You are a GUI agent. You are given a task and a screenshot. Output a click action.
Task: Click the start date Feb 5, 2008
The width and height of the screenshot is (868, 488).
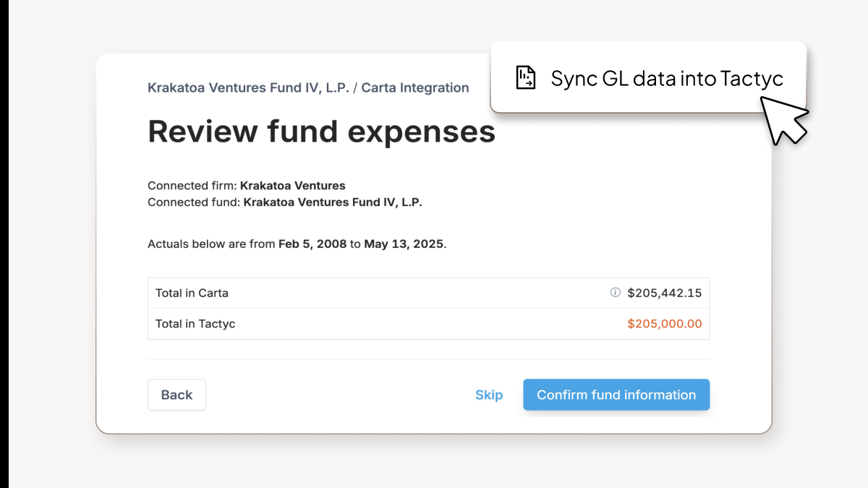click(x=312, y=244)
